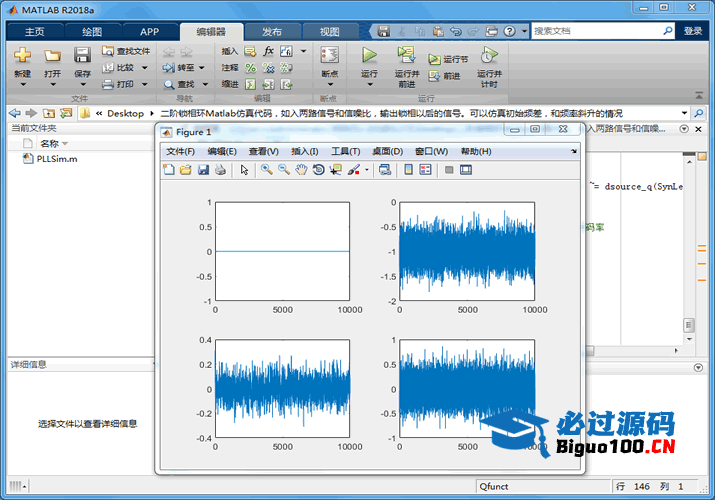Click Show Plot Tools and dock icon
The width and height of the screenshot is (715, 500).
click(466, 170)
